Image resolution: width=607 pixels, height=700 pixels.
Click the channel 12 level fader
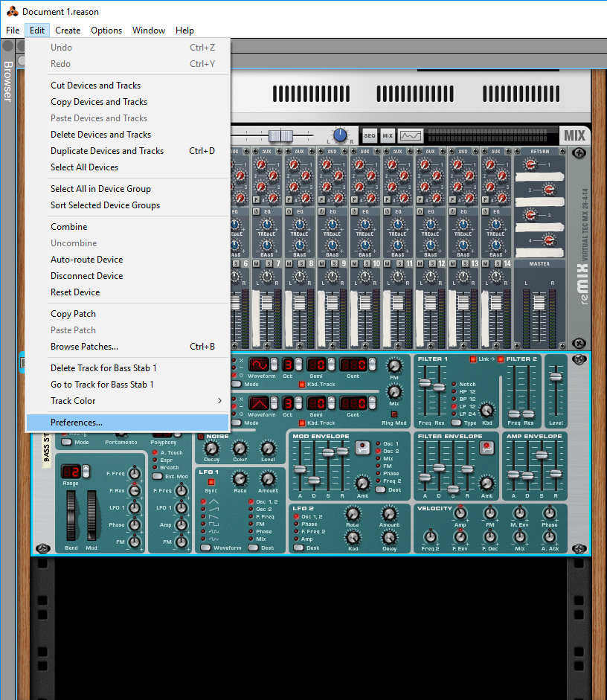point(430,303)
